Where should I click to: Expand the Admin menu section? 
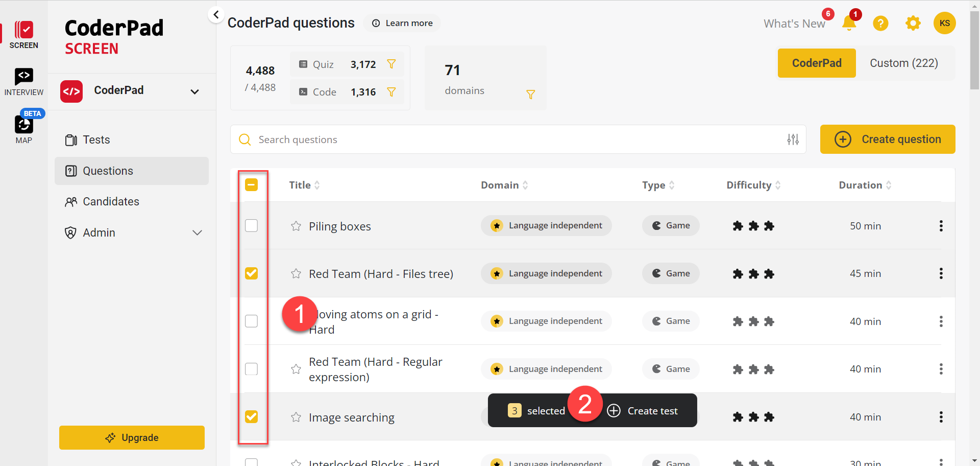[197, 233]
